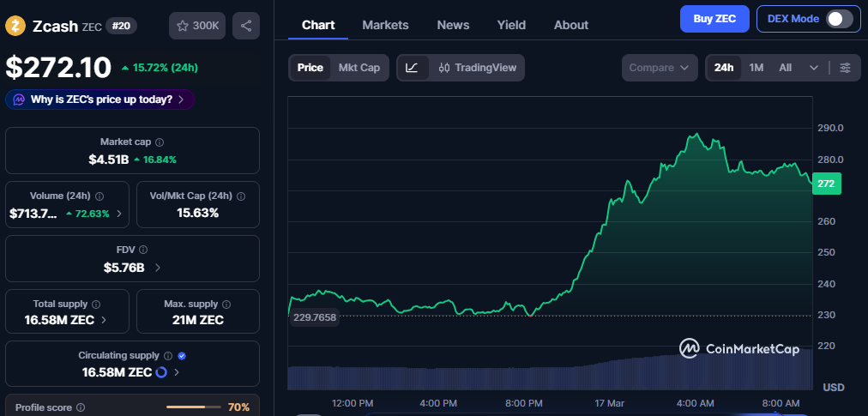This screenshot has height=416, width=868.
Task: Add Zcash to watchlist with star button
Action: (x=197, y=26)
